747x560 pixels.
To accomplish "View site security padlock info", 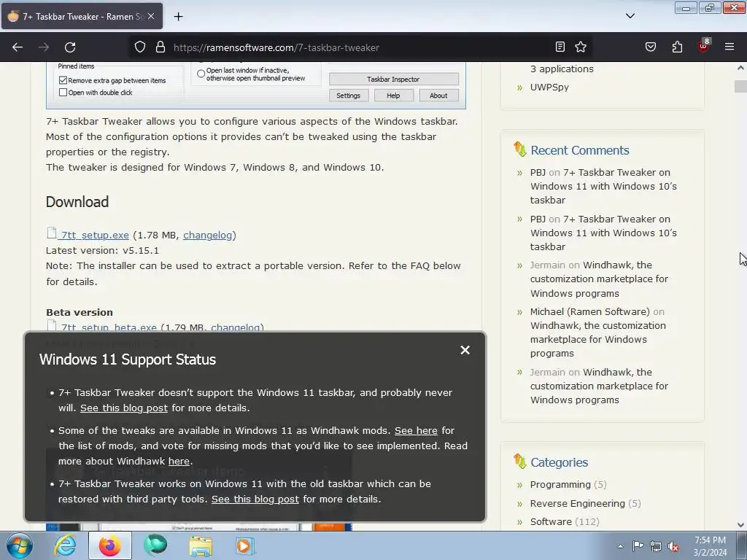I will tap(160, 47).
